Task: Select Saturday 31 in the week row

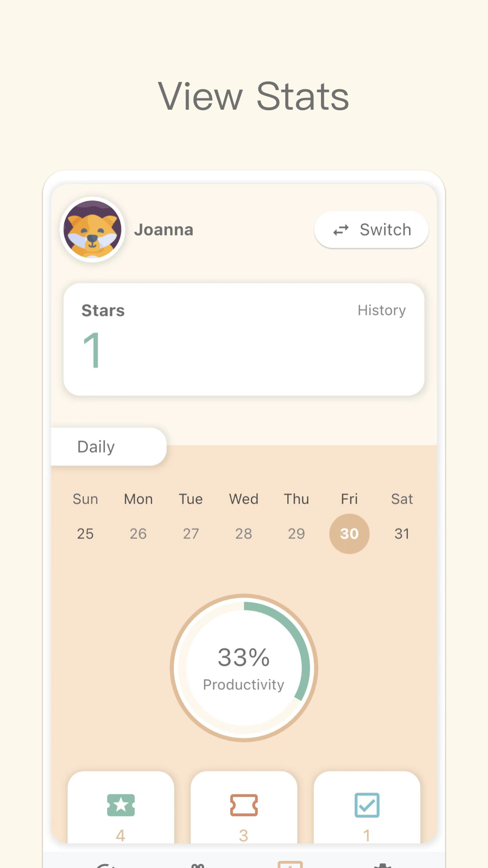Action: (402, 534)
